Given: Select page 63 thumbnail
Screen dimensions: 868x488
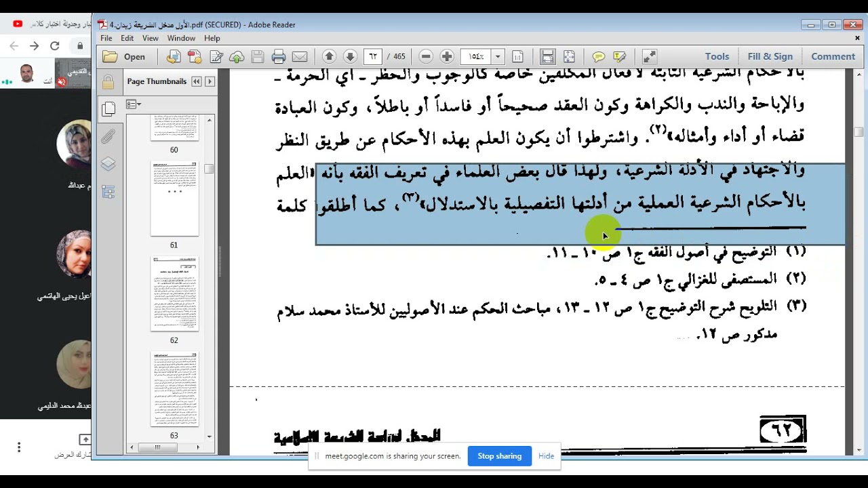Looking at the screenshot, I should click(174, 388).
